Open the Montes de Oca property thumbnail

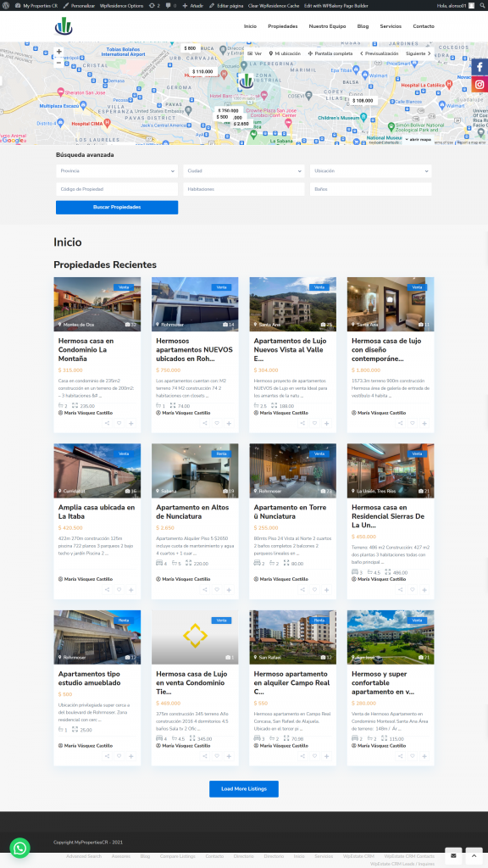[97, 304]
